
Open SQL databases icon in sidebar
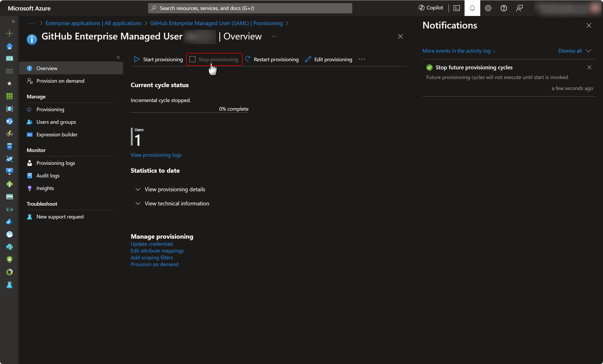(x=9, y=146)
